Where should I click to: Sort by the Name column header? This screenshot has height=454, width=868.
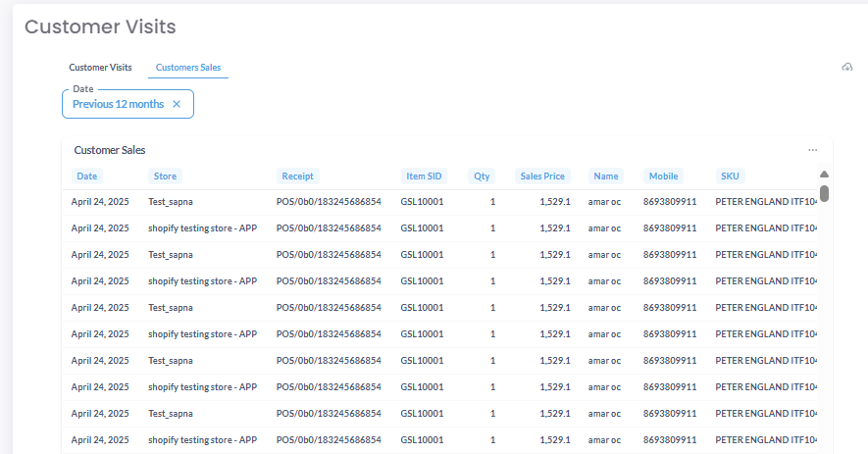606,177
